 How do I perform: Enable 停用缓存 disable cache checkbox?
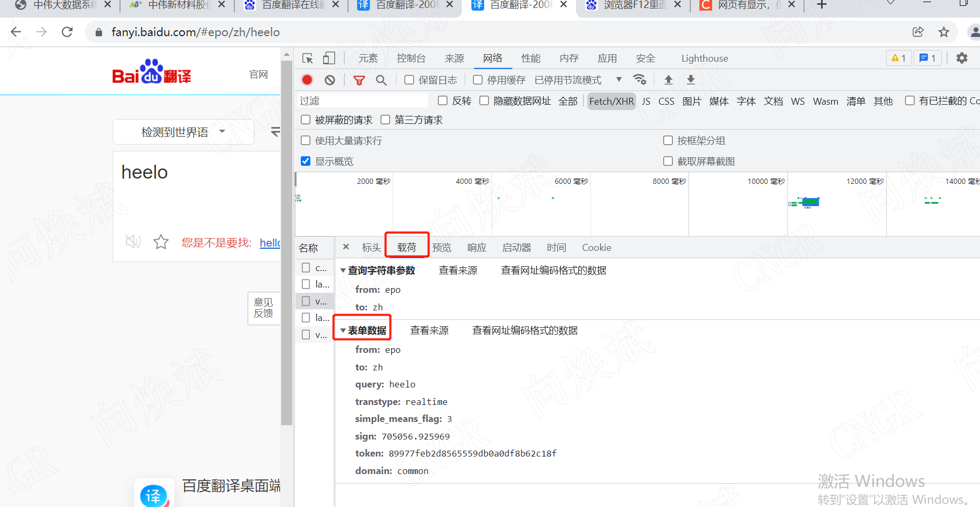478,80
